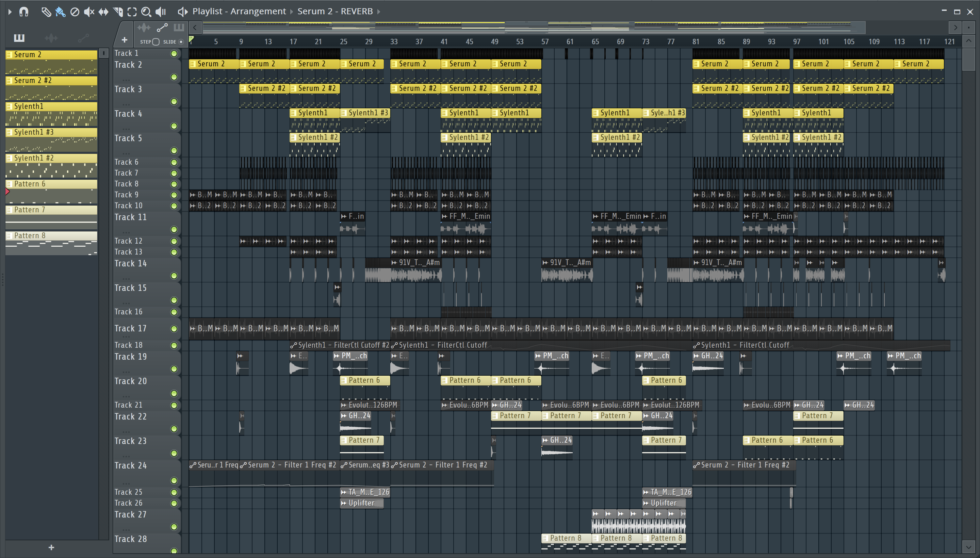Click bar 17 on the timeline ruler
The image size is (980, 558).
pyautogui.click(x=293, y=42)
